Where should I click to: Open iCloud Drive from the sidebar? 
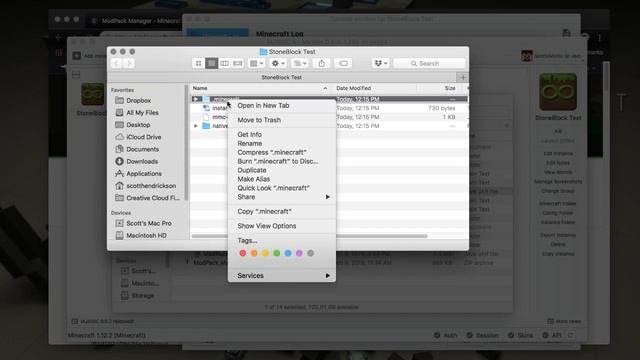coord(143,137)
